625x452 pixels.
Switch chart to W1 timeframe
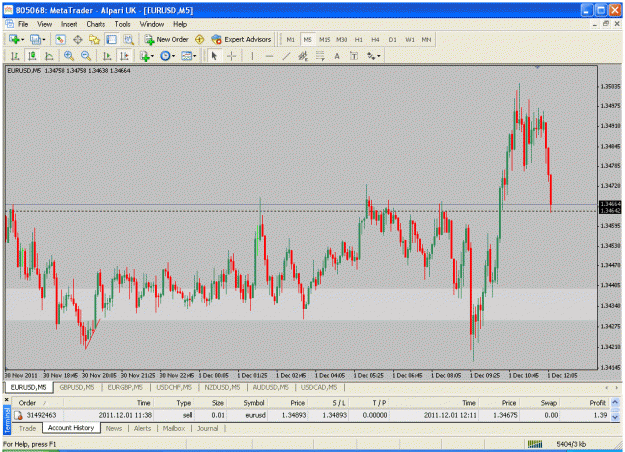click(410, 39)
